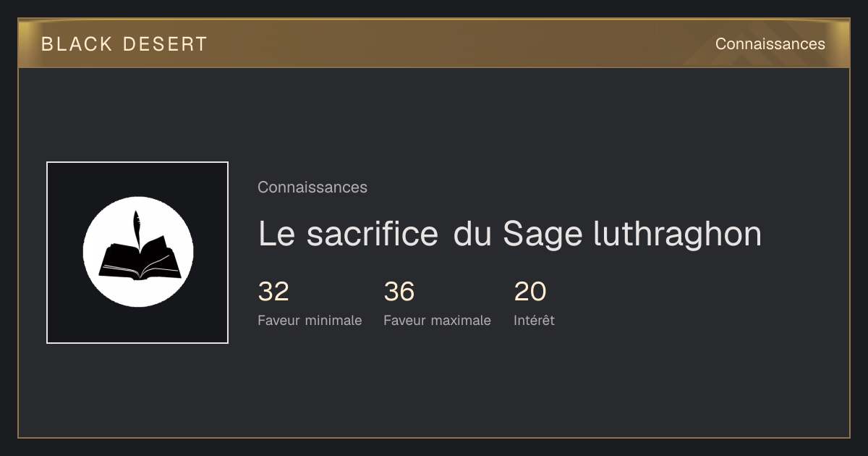Open the BLACK DESERT logo link
The height and width of the screenshot is (456, 868).
124,44
